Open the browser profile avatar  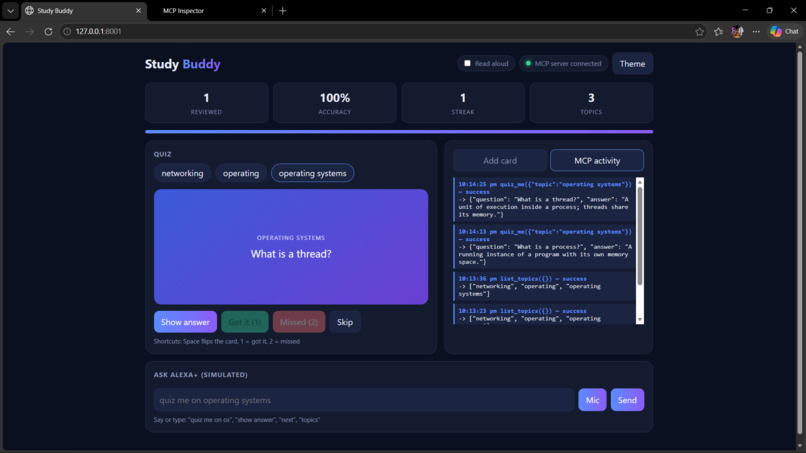click(737, 31)
